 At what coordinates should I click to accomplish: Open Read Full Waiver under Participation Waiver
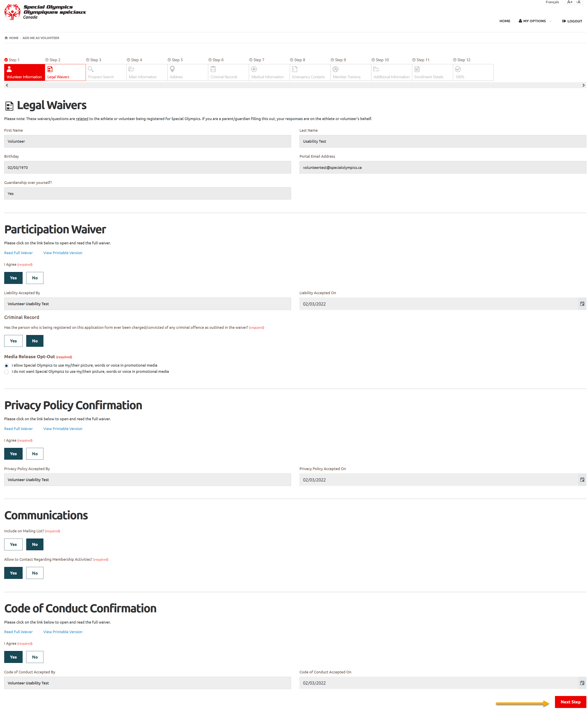pos(18,253)
